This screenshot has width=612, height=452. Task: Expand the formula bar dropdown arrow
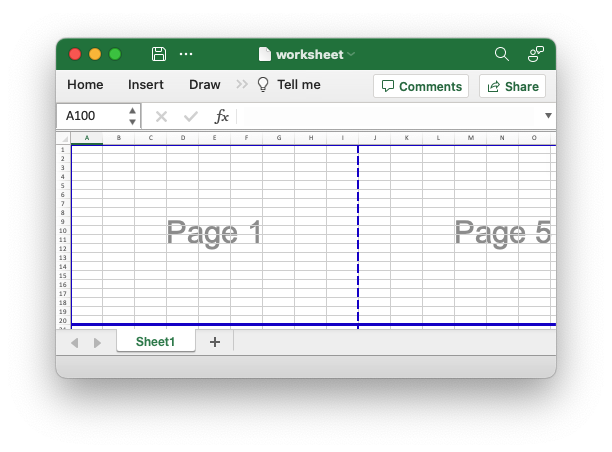(547, 116)
